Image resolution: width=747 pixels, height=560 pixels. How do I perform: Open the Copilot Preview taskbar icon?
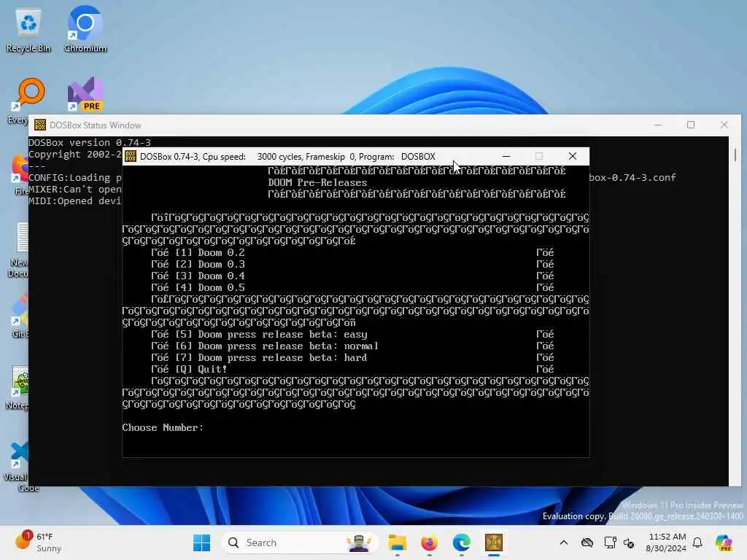tap(724, 542)
